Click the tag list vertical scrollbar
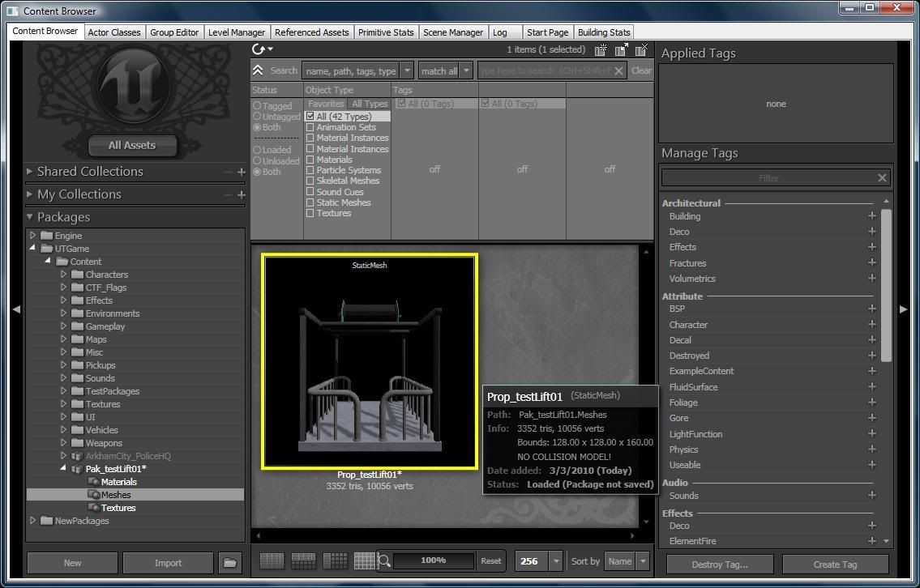Viewport: 920px width, 588px height. click(x=886, y=285)
